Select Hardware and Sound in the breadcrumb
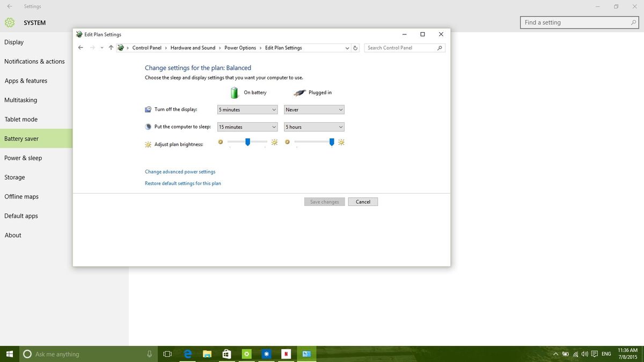The height and width of the screenshot is (362, 644). (x=193, y=48)
